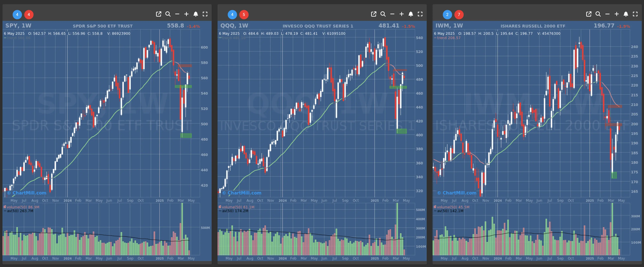Click the 'SPY, 1W' ticker title

(18, 26)
